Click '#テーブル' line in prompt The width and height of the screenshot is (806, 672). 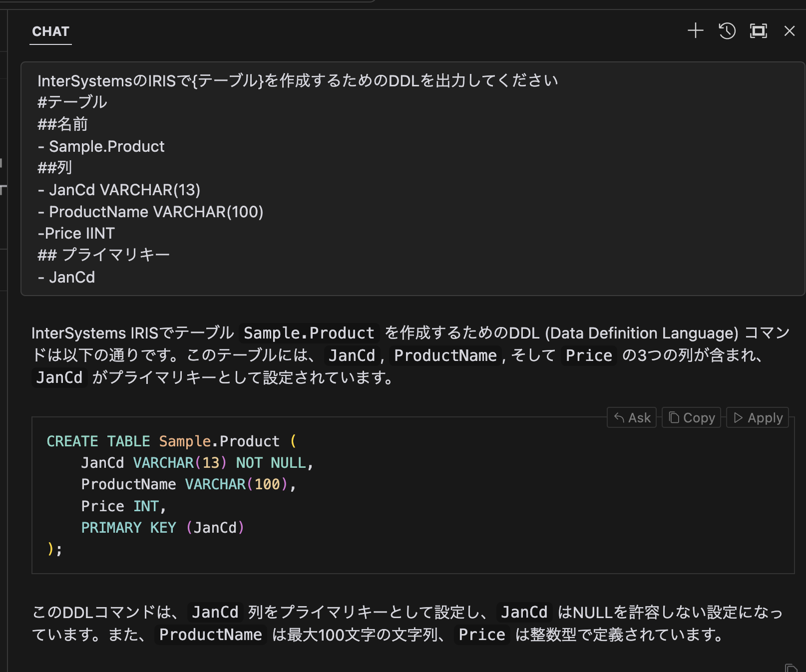pyautogui.click(x=72, y=102)
